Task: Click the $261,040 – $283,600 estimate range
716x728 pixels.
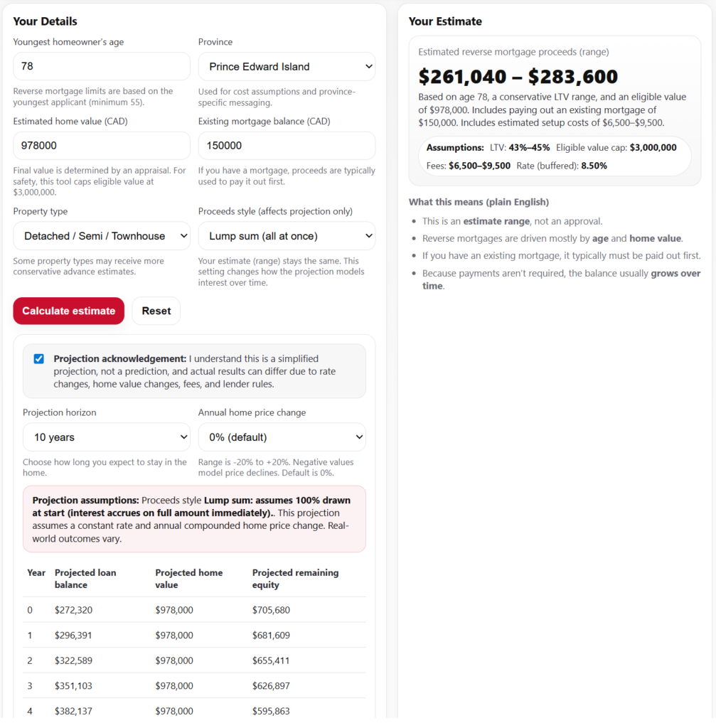Action: tap(518, 77)
